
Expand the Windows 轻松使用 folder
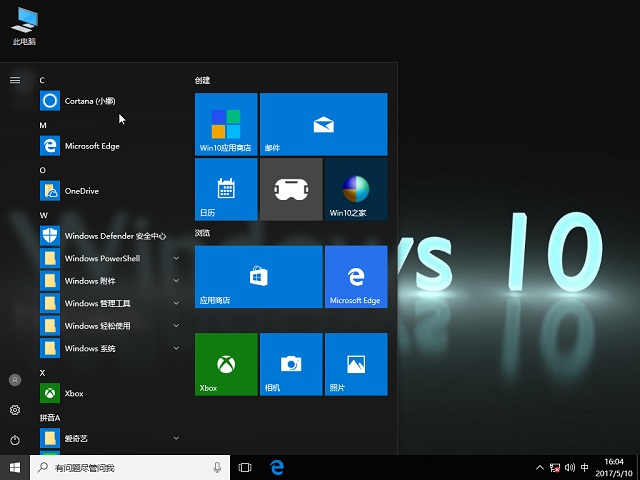click(x=110, y=325)
